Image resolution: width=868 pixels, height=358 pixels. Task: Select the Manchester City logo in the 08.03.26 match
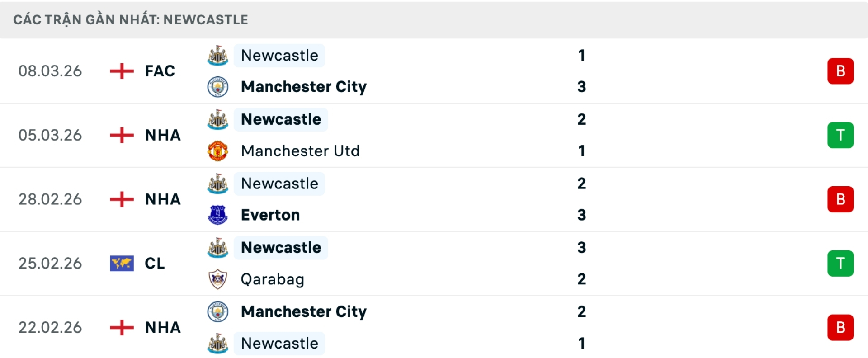click(217, 87)
